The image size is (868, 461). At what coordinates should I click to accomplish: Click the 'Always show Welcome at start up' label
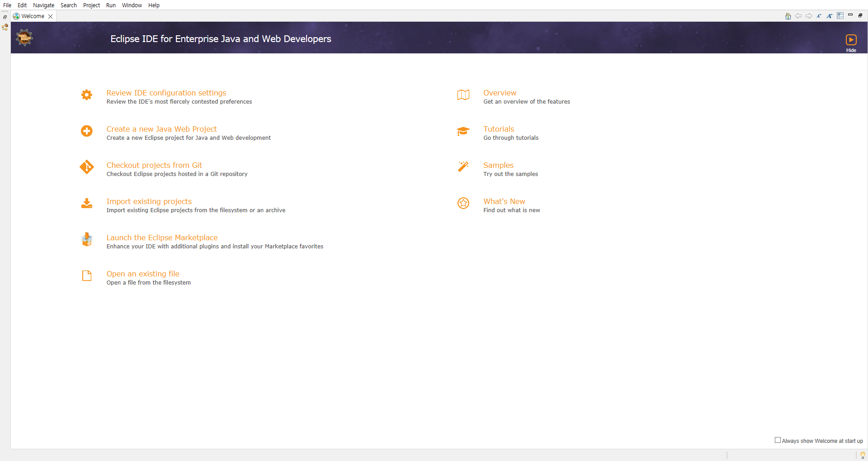[822, 441]
